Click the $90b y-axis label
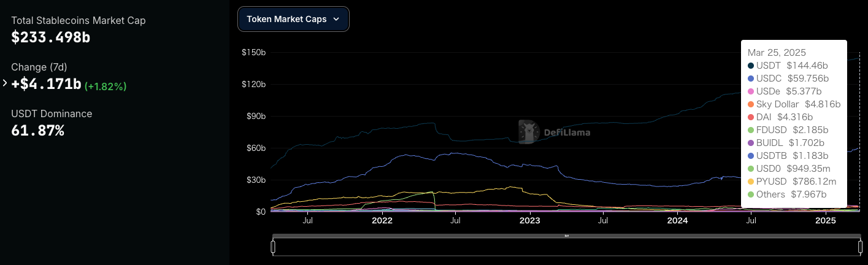This screenshot has width=868, height=265. point(255,117)
